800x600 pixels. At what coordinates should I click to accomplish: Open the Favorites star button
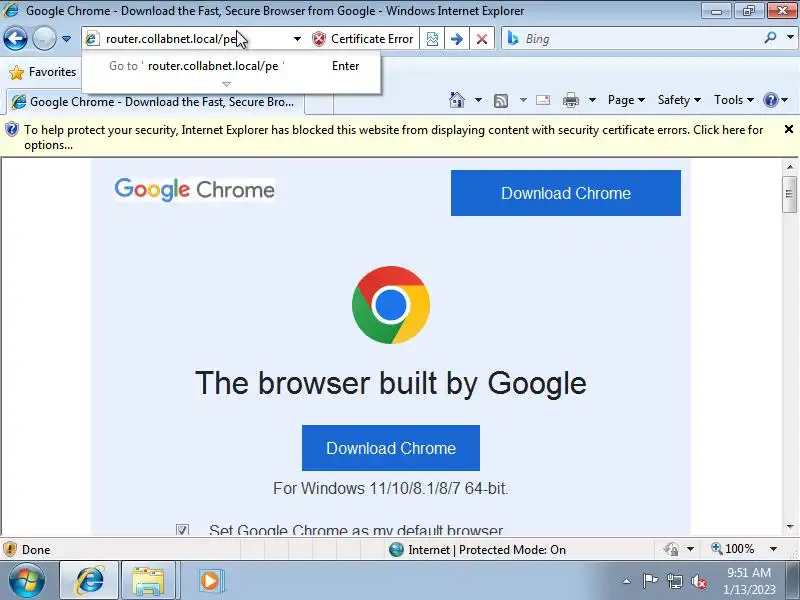coord(43,72)
